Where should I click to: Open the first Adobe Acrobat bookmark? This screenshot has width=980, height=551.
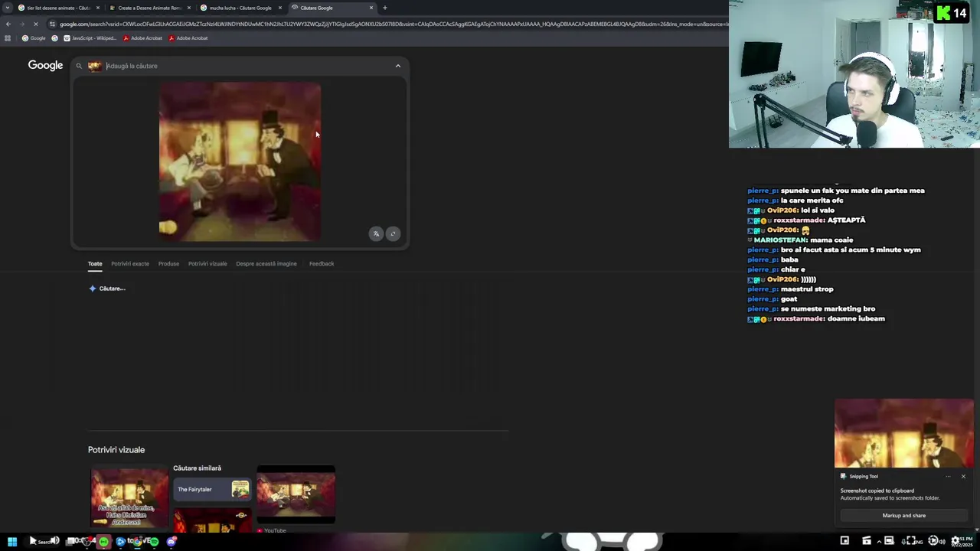(142, 38)
